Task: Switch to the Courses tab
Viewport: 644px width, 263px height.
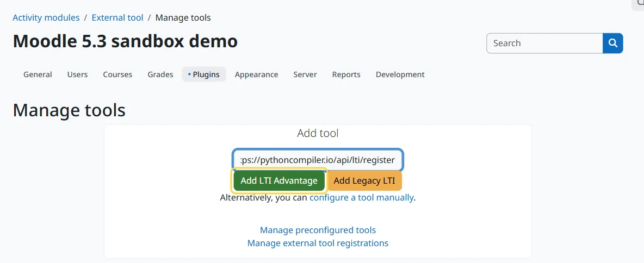Action: tap(117, 74)
